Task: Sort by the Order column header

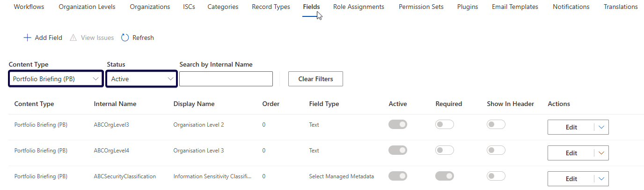Action: click(x=271, y=104)
